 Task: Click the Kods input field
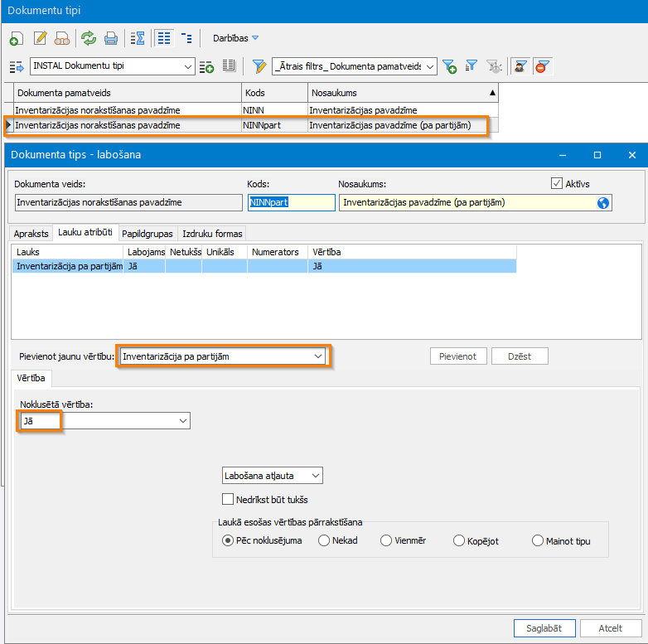pyautogui.click(x=290, y=202)
